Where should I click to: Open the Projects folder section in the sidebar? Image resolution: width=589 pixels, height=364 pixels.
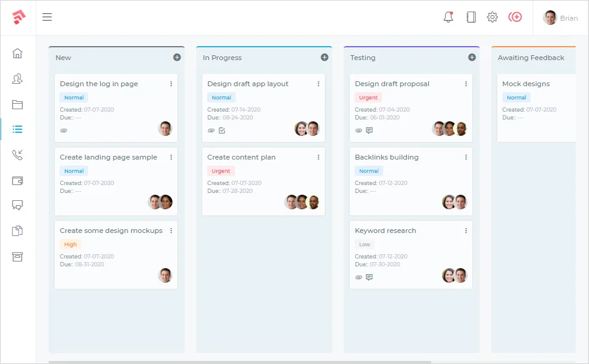point(18,104)
